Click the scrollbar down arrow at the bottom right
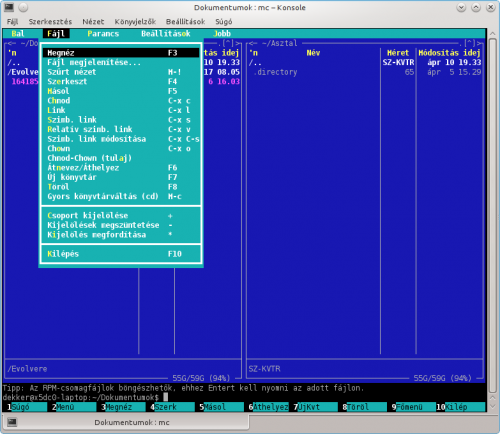The width and height of the screenshot is (500, 434). [x=493, y=406]
